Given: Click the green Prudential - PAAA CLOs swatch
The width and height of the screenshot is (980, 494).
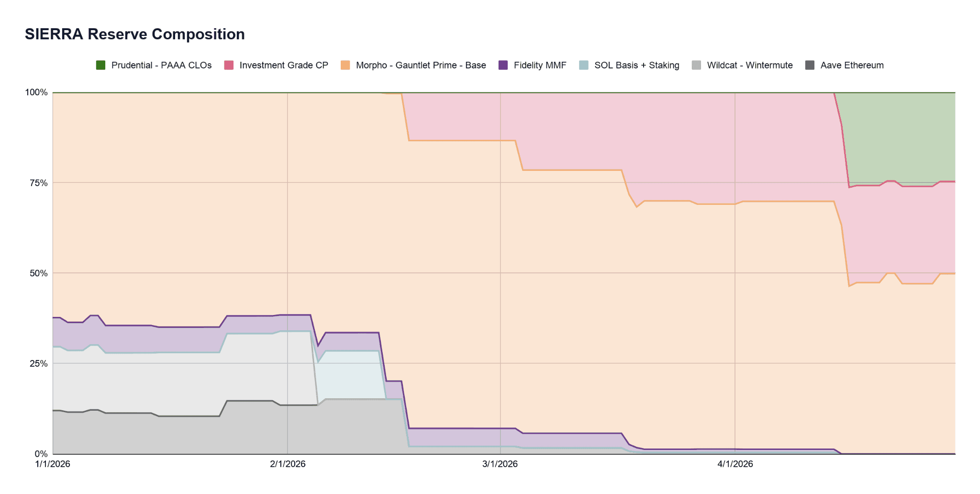Looking at the screenshot, I should pyautogui.click(x=100, y=65).
